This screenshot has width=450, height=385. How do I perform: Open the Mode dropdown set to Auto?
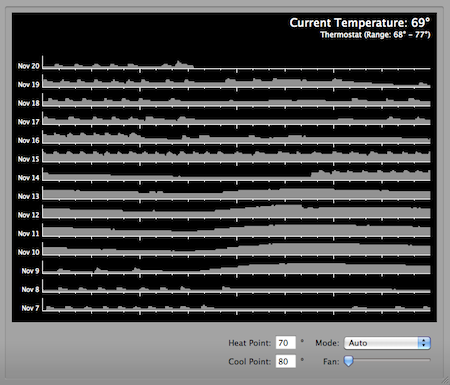(387, 343)
